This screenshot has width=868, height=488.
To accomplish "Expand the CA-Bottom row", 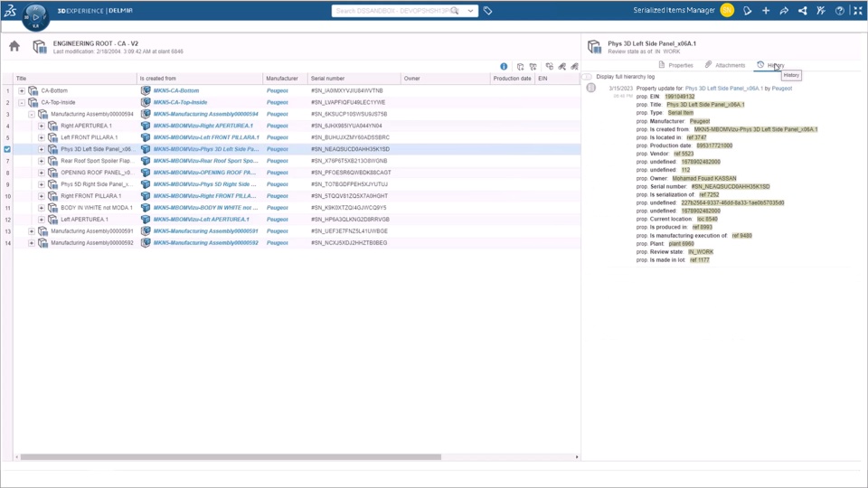I will click(22, 90).
